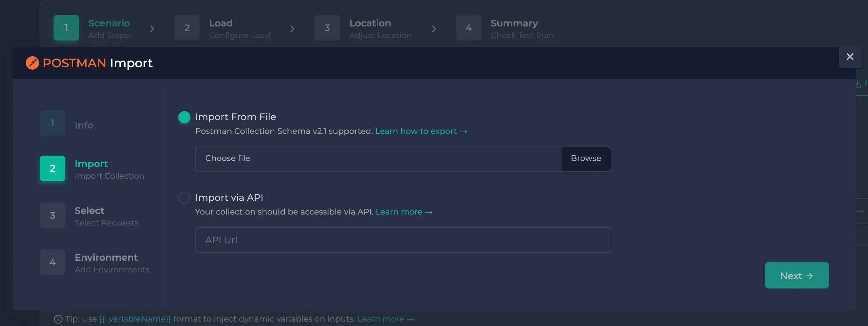Screen dimensions: 868x326
Task: Switch to the Summary Check Test Plan step
Action: 514,28
